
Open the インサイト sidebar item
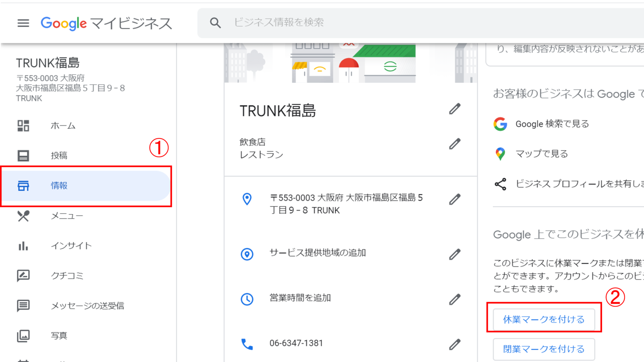point(86,246)
